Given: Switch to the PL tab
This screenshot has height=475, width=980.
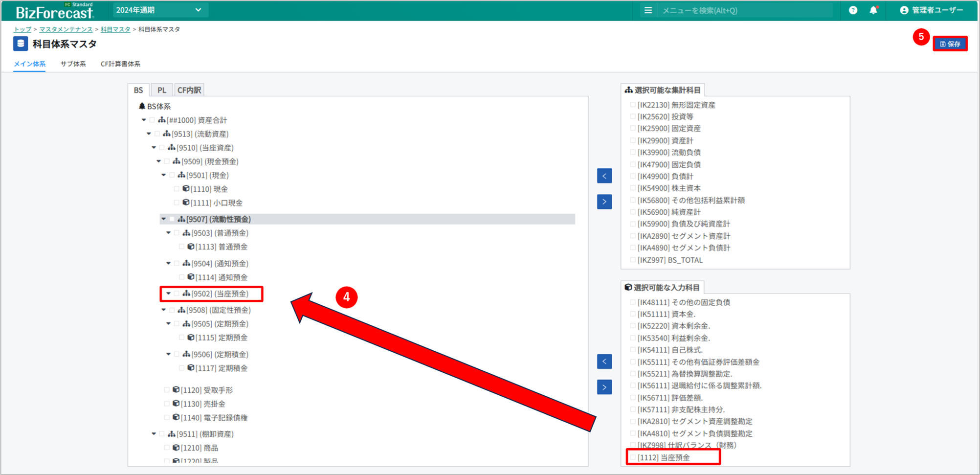Looking at the screenshot, I should (x=162, y=90).
